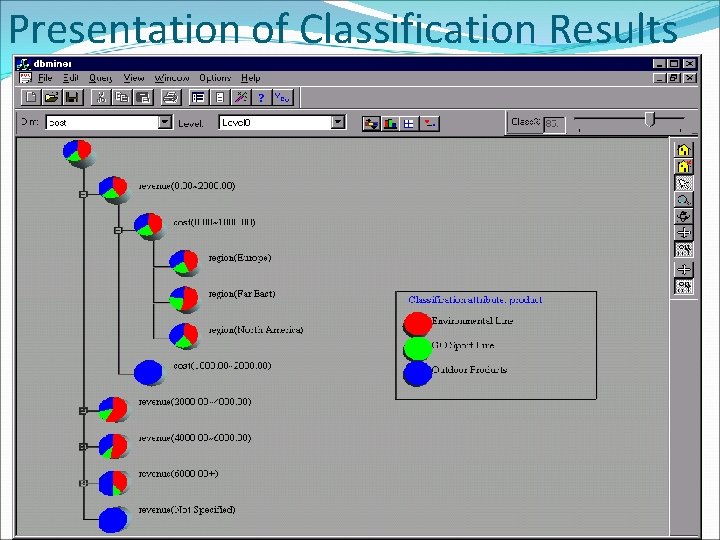Screen dimensions: 720x540
Task: Click the blue grid table view icon
Action: (409, 124)
